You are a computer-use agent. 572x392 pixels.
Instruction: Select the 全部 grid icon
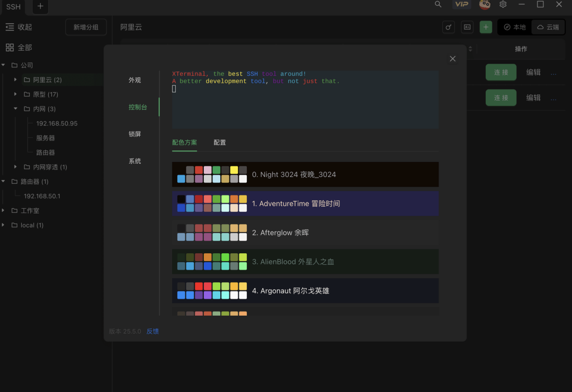[x=10, y=48]
